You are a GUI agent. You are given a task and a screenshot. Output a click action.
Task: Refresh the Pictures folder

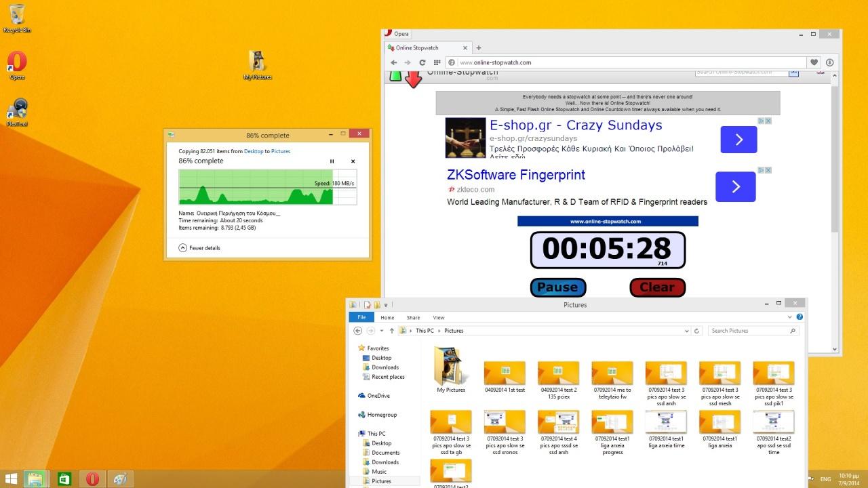pyautogui.click(x=696, y=331)
